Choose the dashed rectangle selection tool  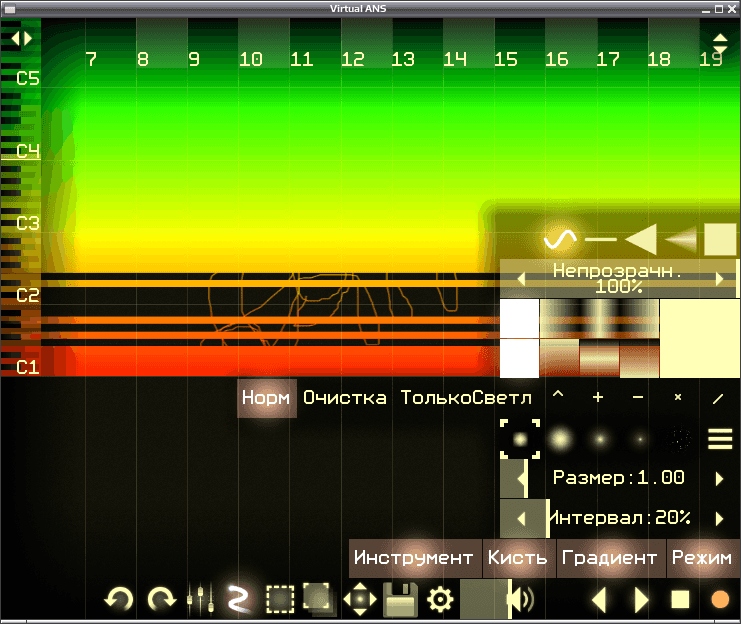click(x=280, y=599)
